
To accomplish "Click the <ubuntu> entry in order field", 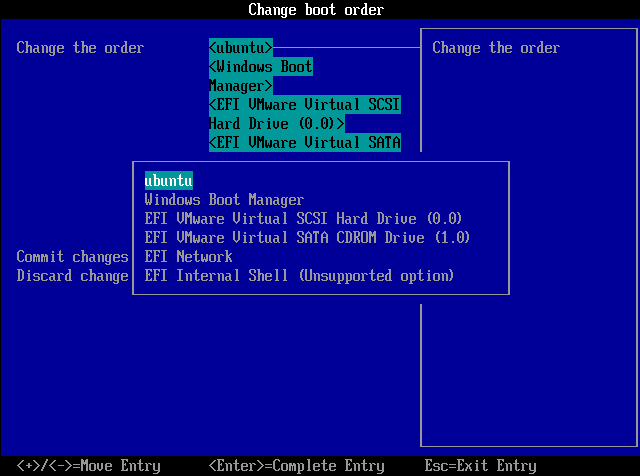I will pyautogui.click(x=240, y=47).
